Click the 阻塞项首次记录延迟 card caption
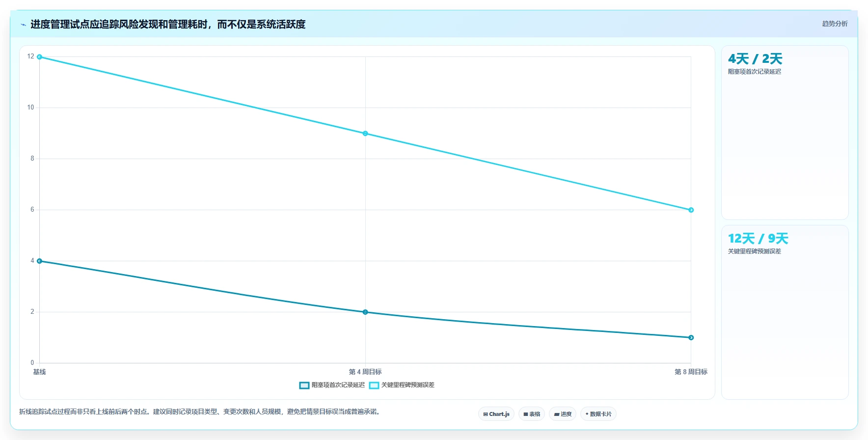 pyautogui.click(x=755, y=72)
